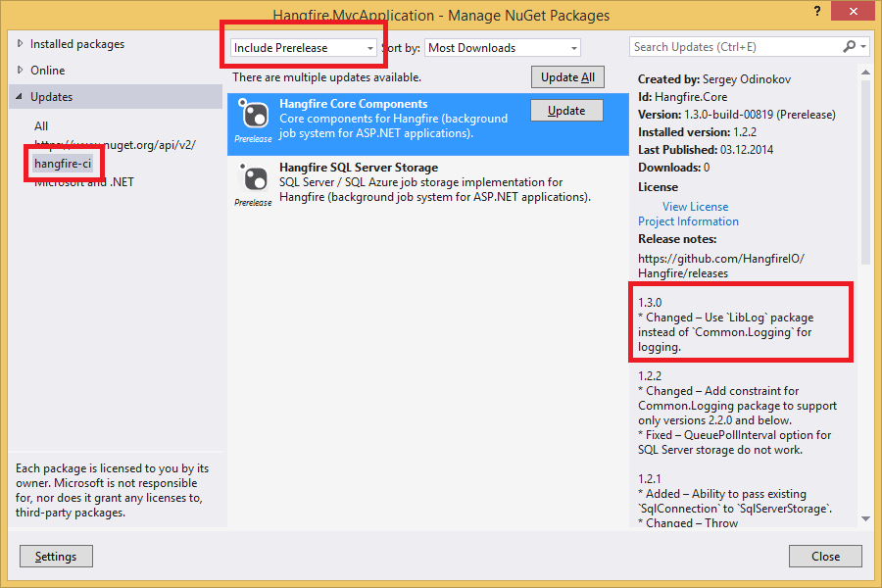882x588 pixels.
Task: Open the Settings button
Action: pos(56,556)
